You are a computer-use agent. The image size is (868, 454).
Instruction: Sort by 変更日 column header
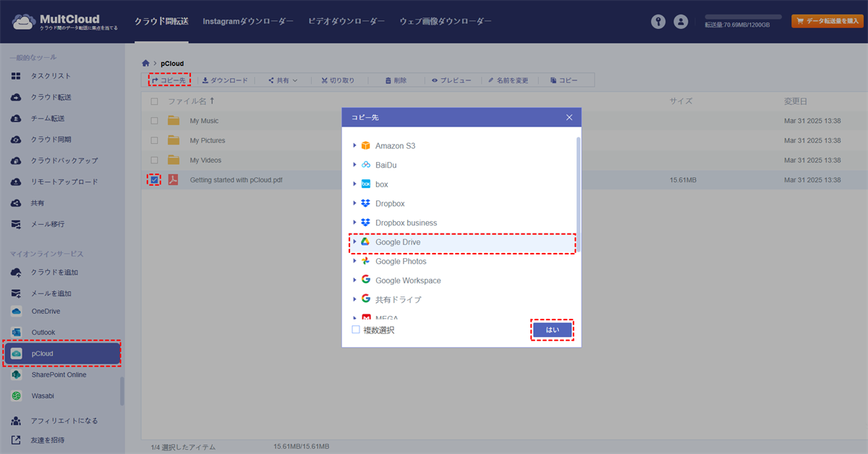[x=795, y=101]
